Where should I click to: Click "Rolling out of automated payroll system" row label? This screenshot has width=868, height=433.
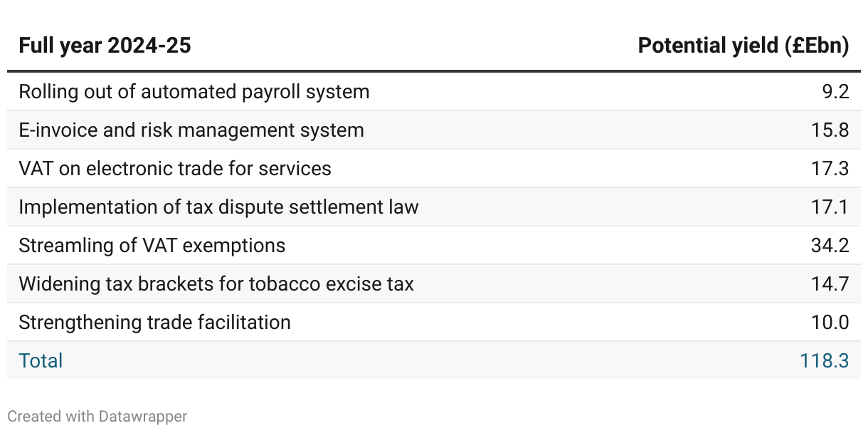click(x=194, y=92)
